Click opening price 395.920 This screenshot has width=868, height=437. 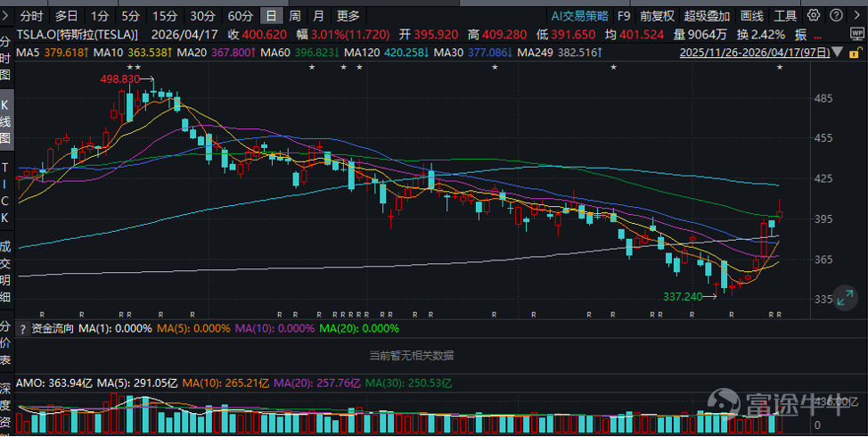(436, 35)
